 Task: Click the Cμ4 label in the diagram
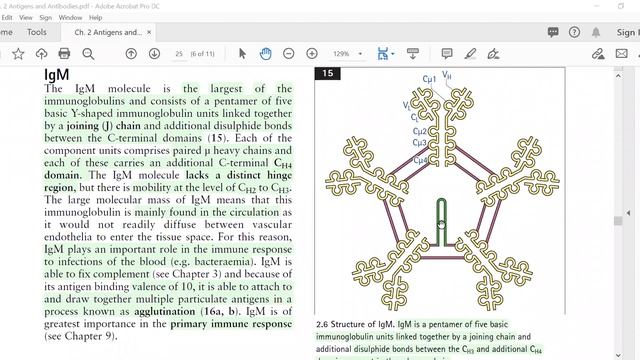coord(420,160)
